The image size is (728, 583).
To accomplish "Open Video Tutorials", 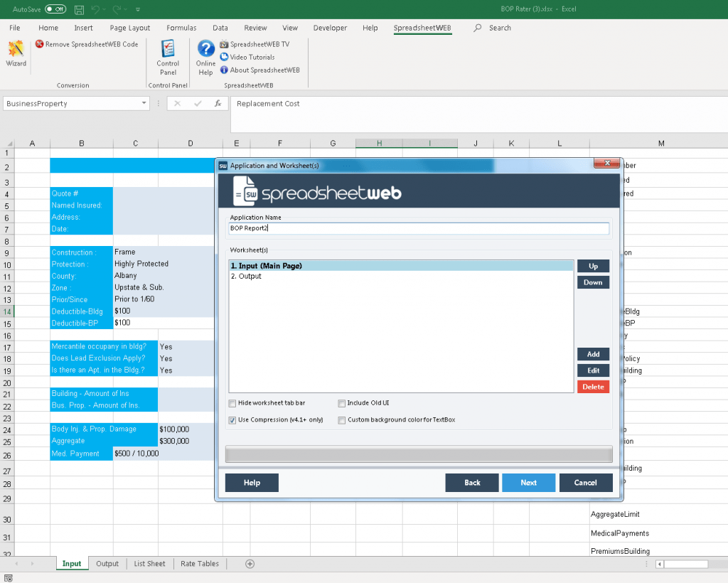I will point(247,57).
